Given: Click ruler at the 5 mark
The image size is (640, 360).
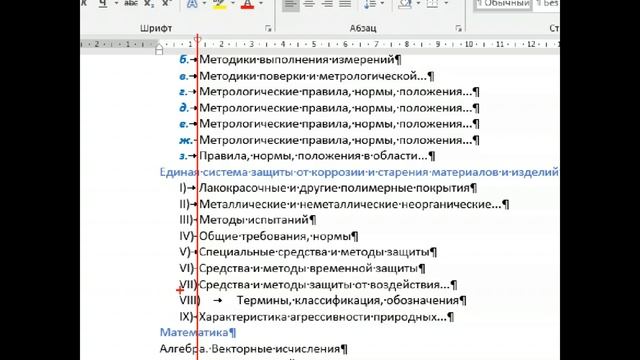Looking at the screenshot, I should pyautogui.click(x=313, y=44).
